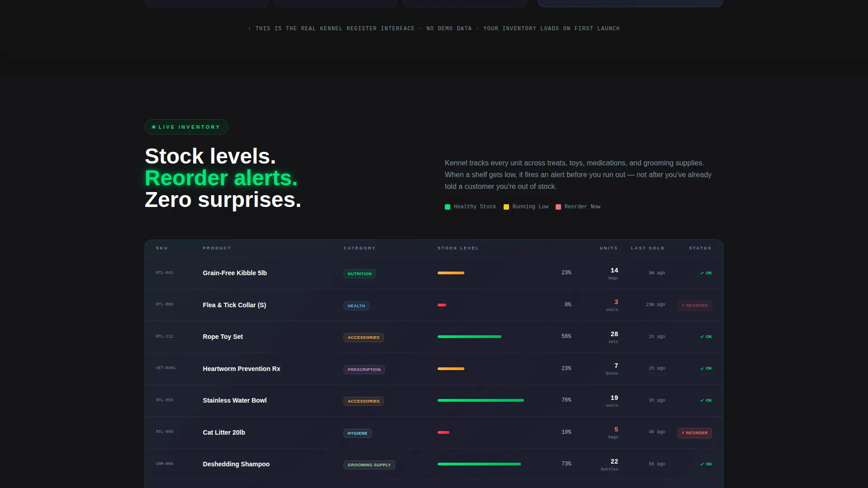Image resolution: width=868 pixels, height=488 pixels.
Task: Click the 14 bags unit count
Action: tap(613, 273)
